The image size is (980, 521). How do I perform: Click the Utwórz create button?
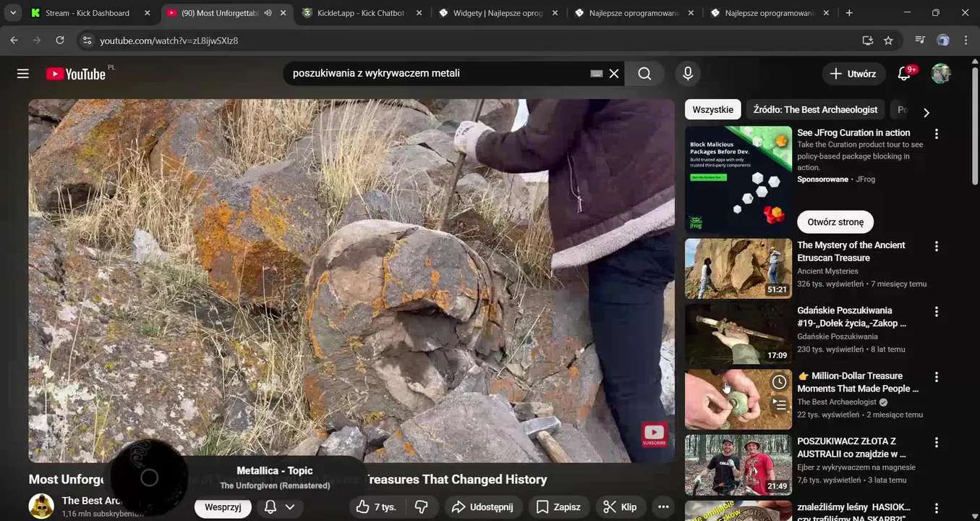click(x=853, y=74)
